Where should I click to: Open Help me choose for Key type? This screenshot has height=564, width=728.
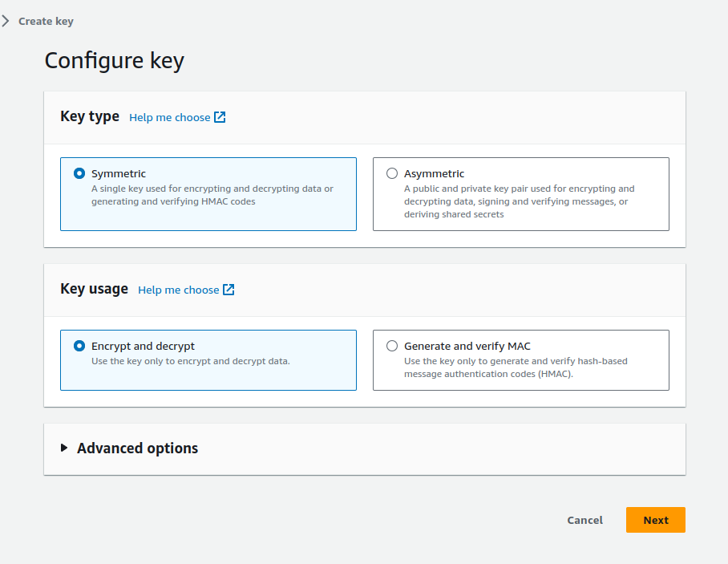(x=171, y=117)
